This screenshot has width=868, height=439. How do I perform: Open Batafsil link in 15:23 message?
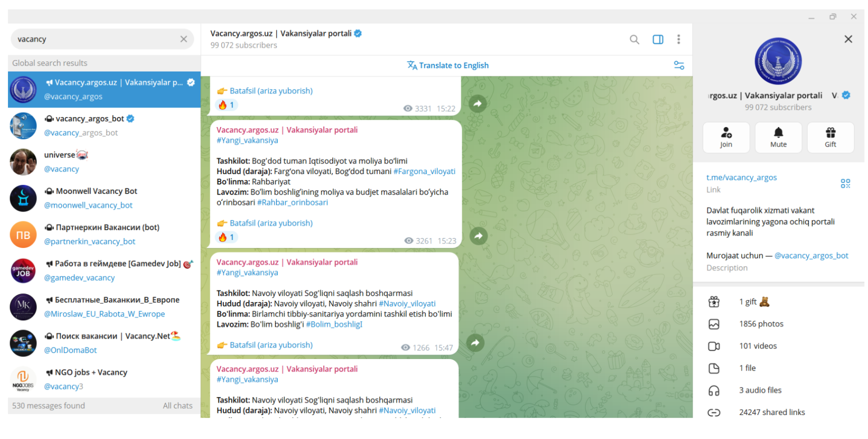(x=271, y=223)
